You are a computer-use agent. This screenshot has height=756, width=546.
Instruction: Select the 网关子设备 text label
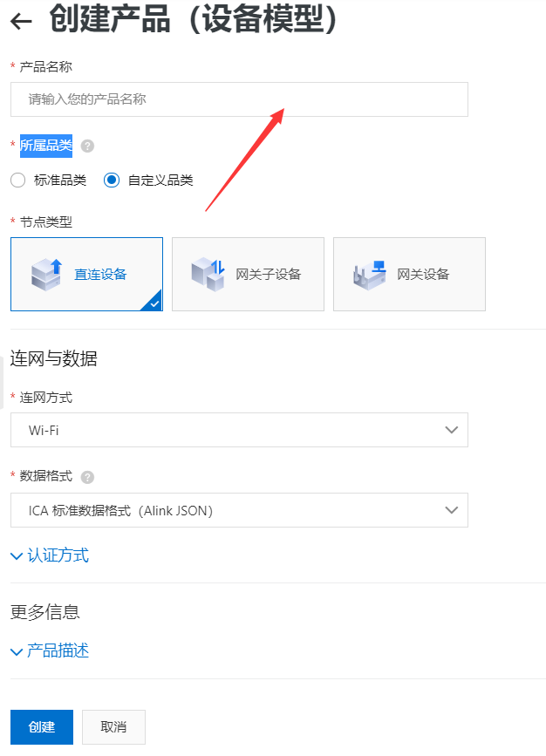coord(268,275)
